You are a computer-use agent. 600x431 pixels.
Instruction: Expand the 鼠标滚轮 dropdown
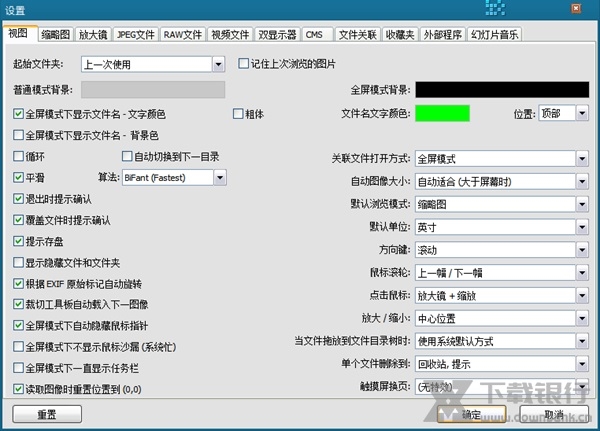(502, 273)
